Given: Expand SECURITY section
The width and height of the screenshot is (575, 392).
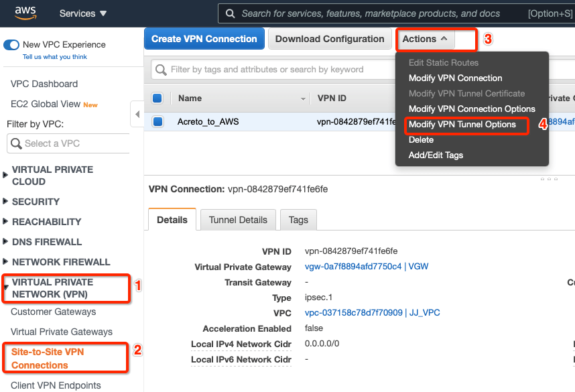Looking at the screenshot, I should (x=5, y=201).
